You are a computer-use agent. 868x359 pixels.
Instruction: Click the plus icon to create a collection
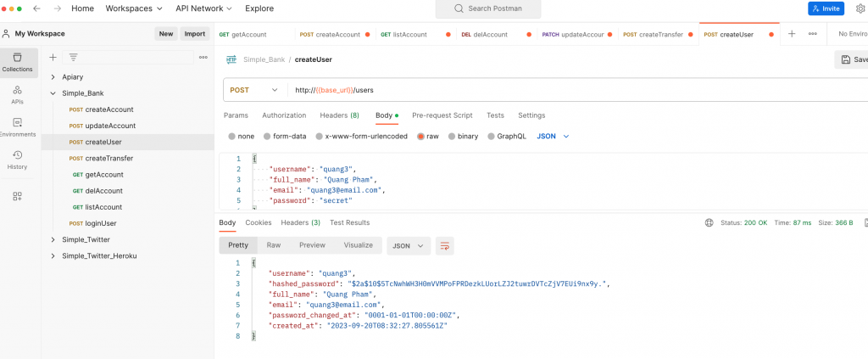coord(53,57)
